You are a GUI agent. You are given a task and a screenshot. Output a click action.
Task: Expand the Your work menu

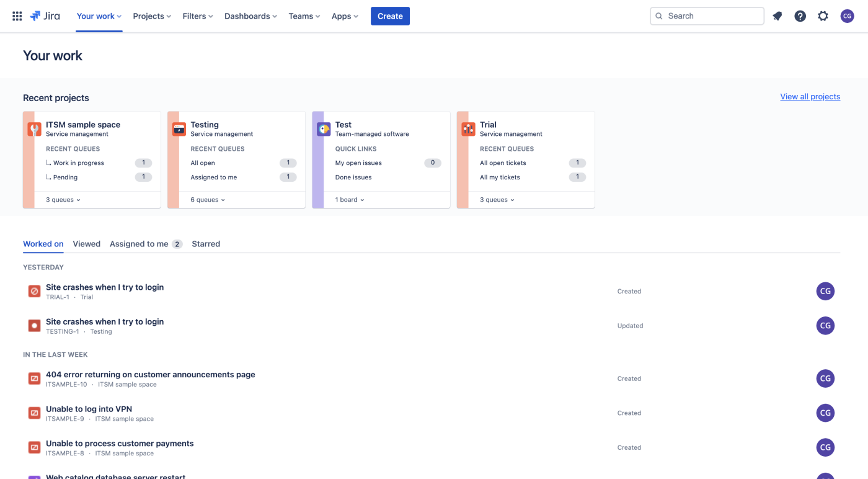click(x=99, y=16)
